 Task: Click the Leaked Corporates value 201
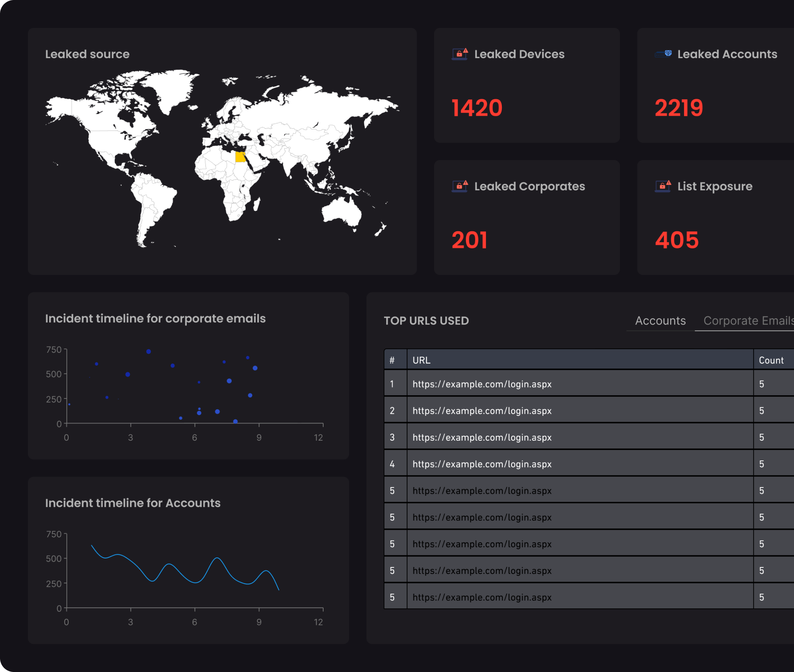469,240
